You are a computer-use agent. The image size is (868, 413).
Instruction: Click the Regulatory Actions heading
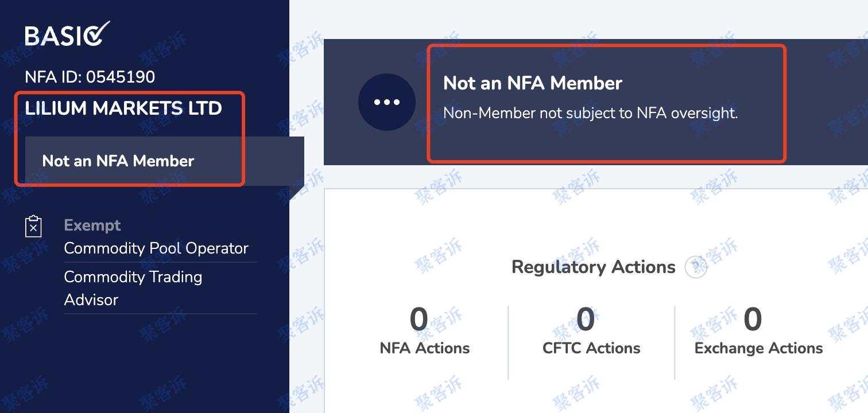pyautogui.click(x=594, y=267)
